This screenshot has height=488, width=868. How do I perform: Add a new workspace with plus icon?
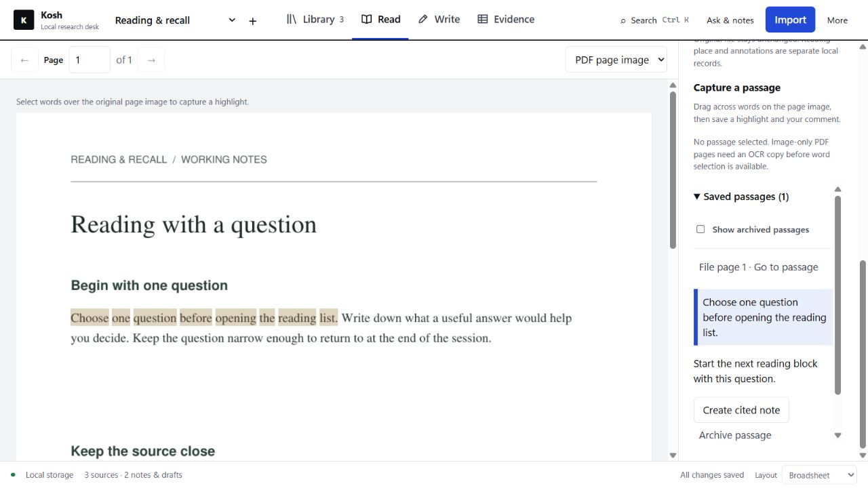click(253, 21)
